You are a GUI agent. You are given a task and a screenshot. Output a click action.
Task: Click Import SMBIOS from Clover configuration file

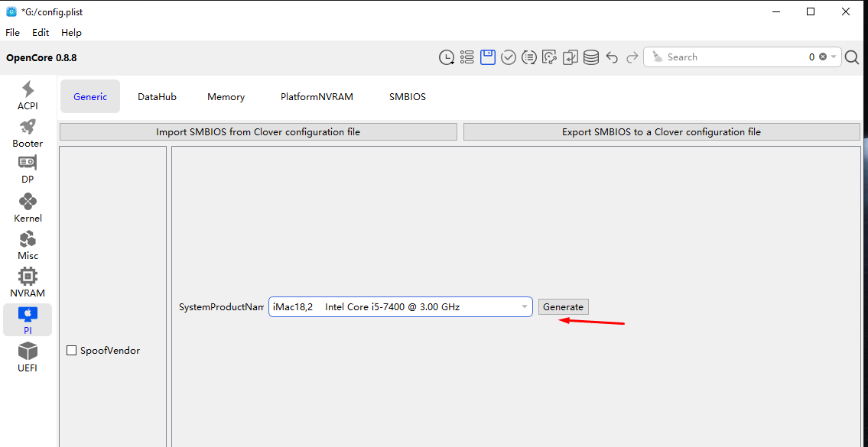point(258,132)
